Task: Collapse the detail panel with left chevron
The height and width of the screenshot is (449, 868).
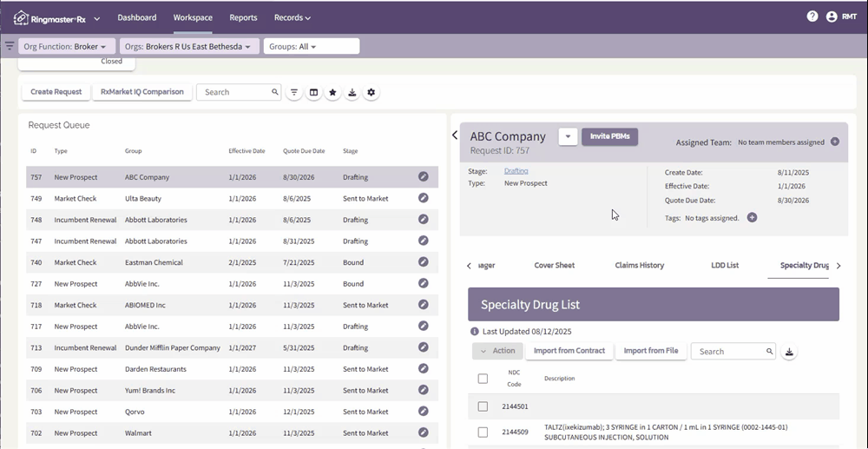Action: 455,135
